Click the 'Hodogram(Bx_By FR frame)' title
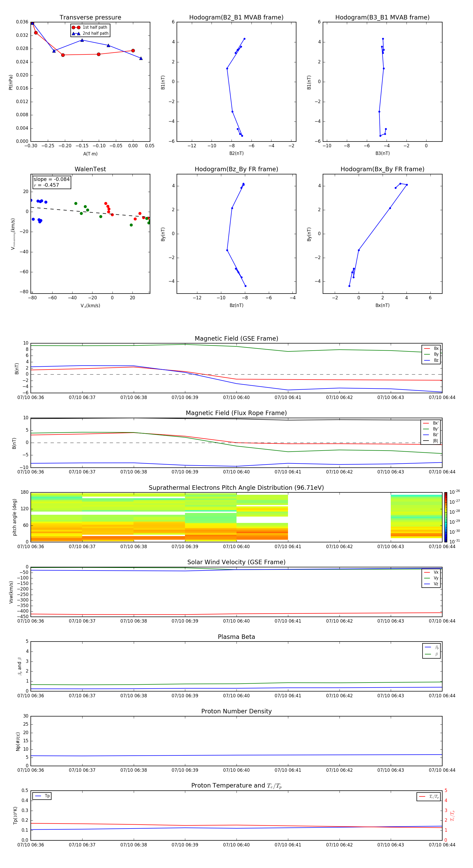Image resolution: width=473 pixels, height=868 pixels. pyautogui.click(x=382, y=169)
